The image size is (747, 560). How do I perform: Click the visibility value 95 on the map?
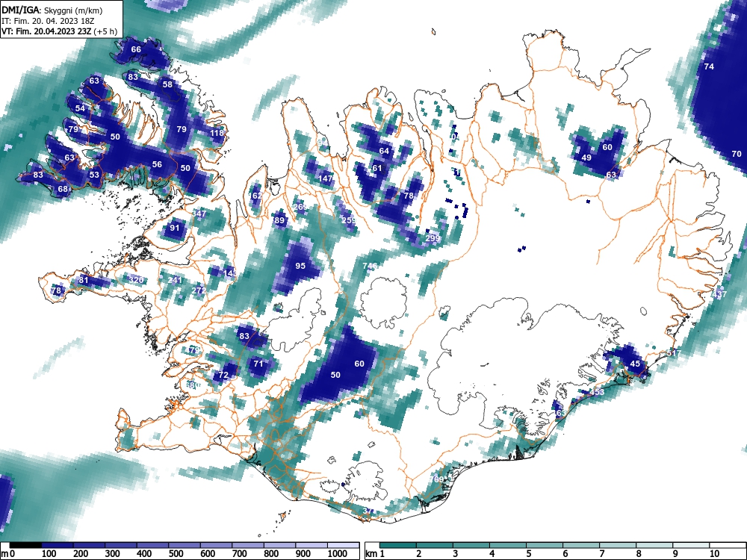click(x=300, y=266)
